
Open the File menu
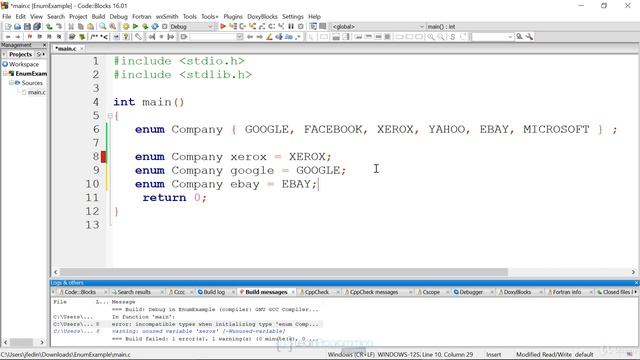click(x=7, y=16)
